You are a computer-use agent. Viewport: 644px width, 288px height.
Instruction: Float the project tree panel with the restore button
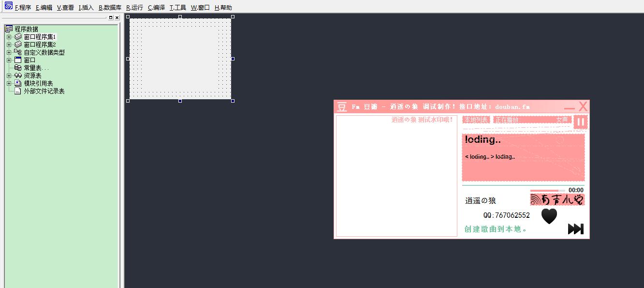click(111, 17)
